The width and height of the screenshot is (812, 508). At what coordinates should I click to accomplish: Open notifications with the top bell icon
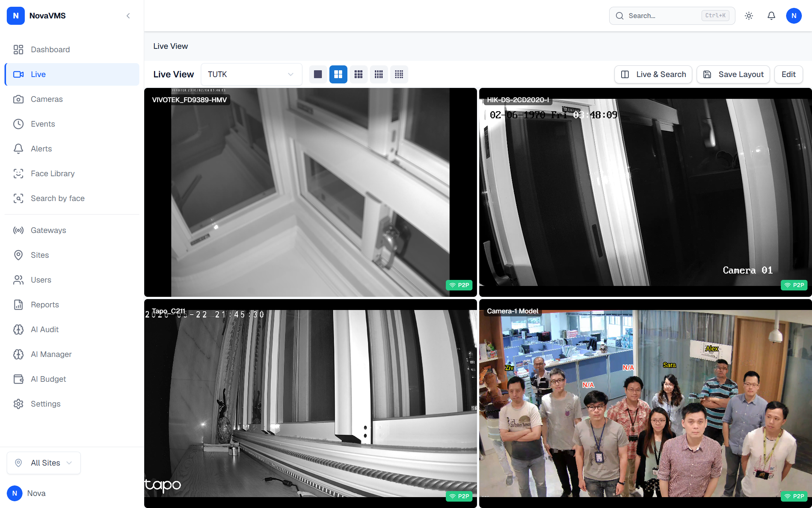(x=771, y=16)
